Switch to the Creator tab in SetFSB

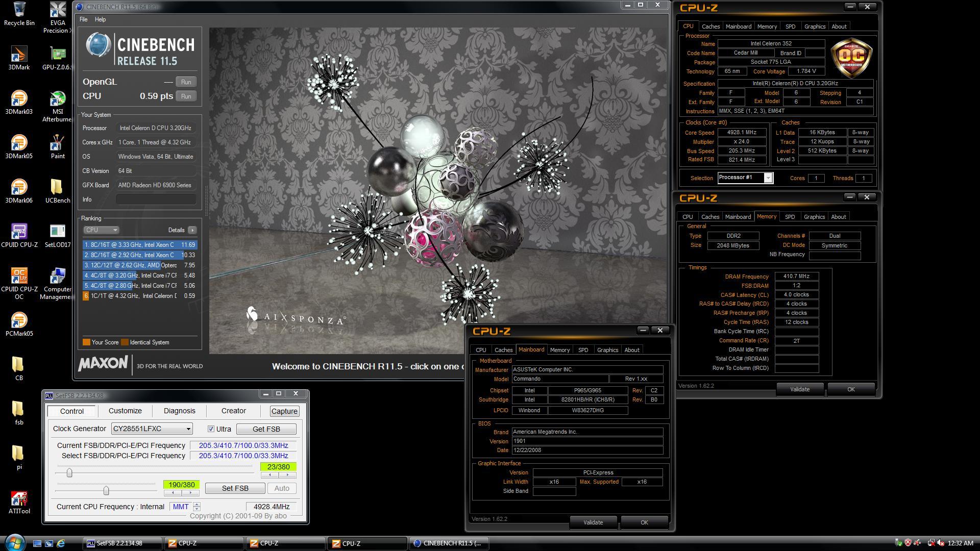click(x=234, y=411)
